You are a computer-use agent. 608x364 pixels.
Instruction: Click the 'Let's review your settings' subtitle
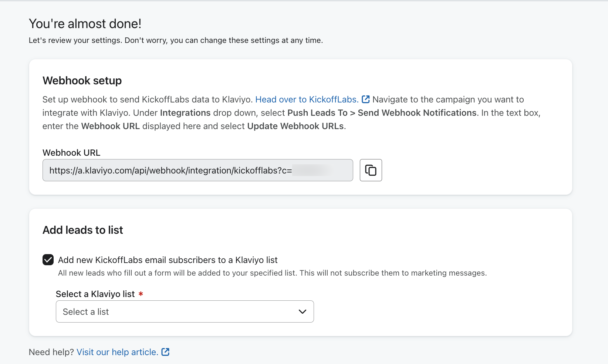[176, 40]
